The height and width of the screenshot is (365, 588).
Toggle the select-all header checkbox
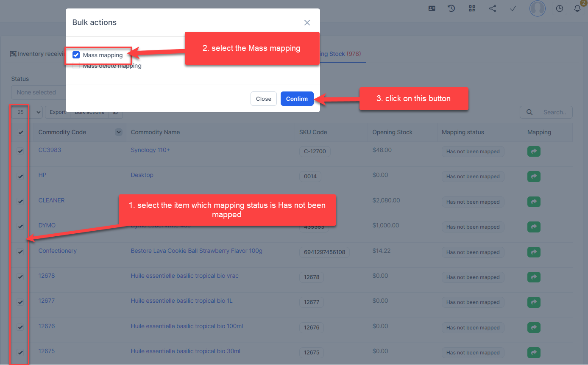click(21, 133)
